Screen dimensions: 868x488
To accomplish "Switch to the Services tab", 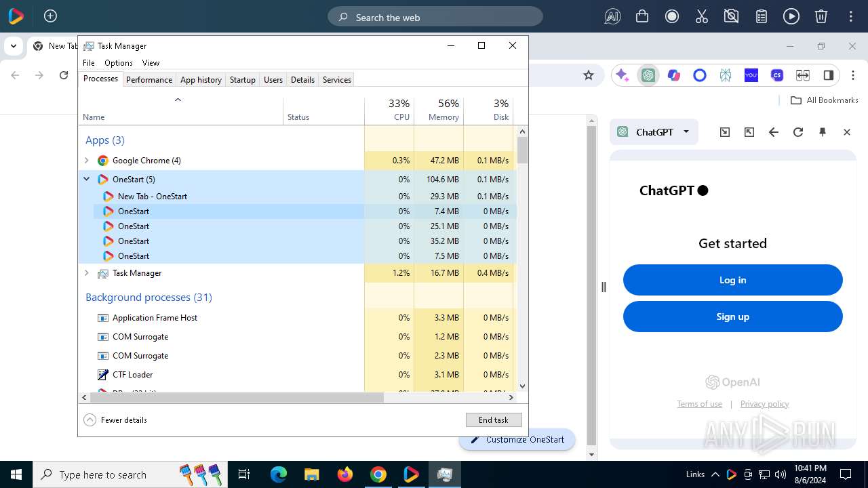I will pyautogui.click(x=337, y=80).
